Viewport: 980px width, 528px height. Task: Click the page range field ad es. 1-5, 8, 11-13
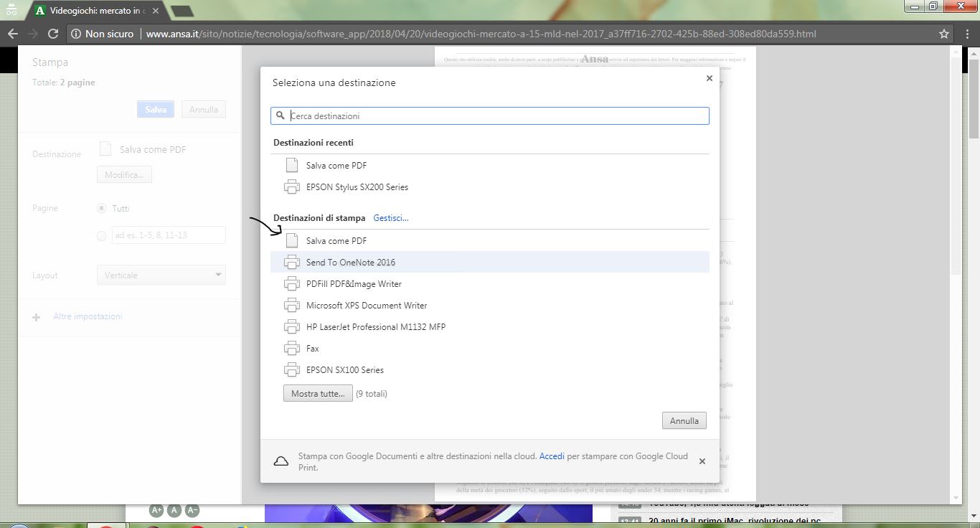click(169, 235)
